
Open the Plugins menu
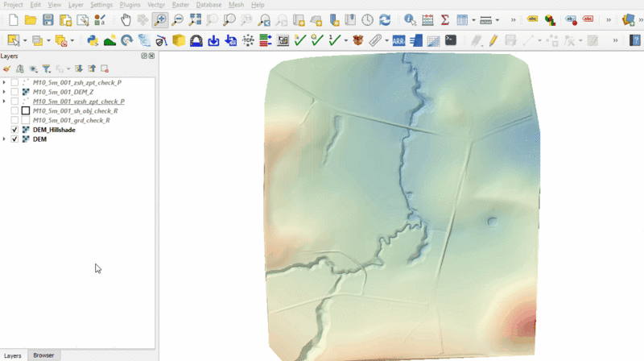[130, 5]
